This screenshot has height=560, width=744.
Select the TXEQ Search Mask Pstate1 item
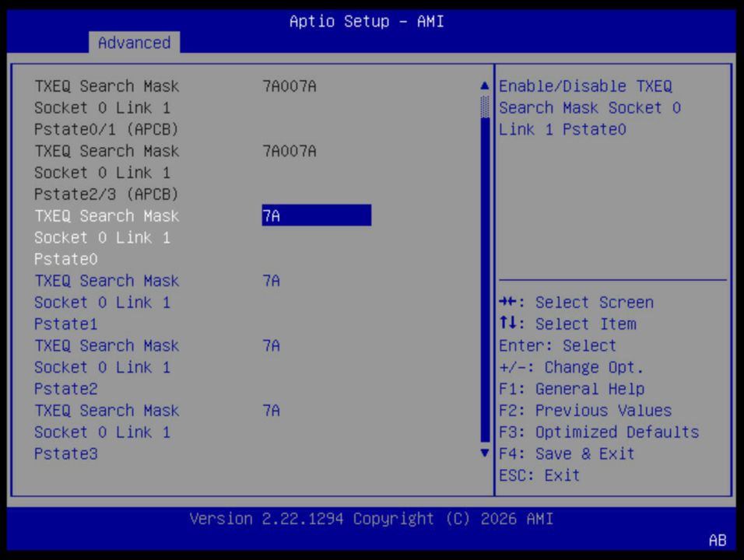point(107,303)
